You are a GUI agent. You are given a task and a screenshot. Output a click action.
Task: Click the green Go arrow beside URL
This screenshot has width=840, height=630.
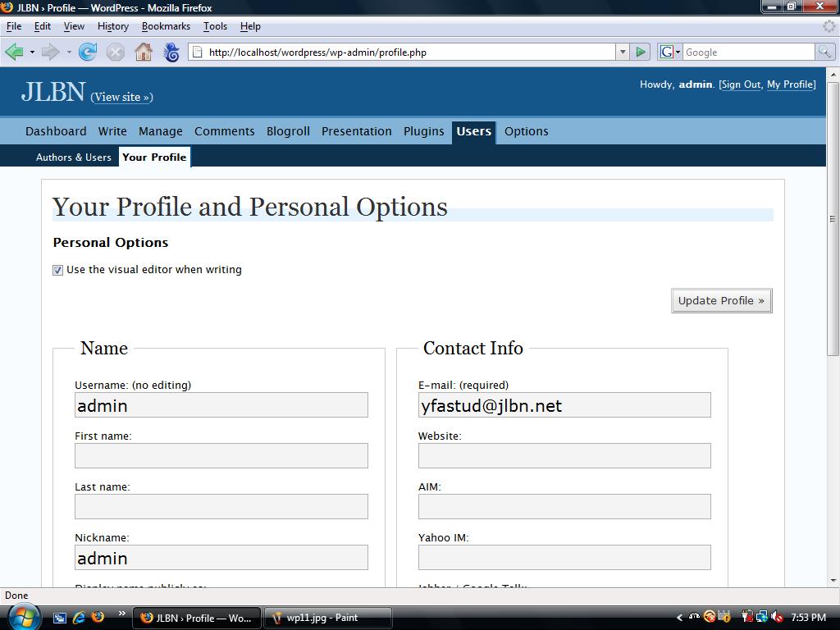pyautogui.click(x=641, y=52)
